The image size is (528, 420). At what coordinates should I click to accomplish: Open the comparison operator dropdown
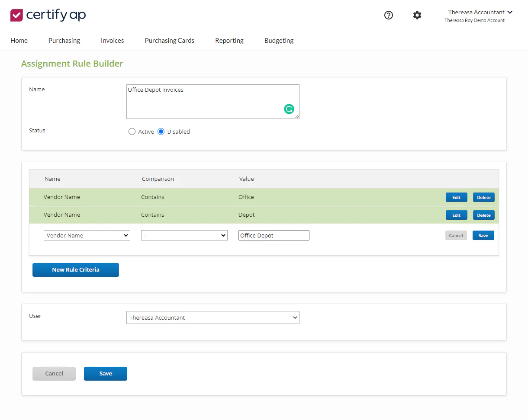(184, 235)
